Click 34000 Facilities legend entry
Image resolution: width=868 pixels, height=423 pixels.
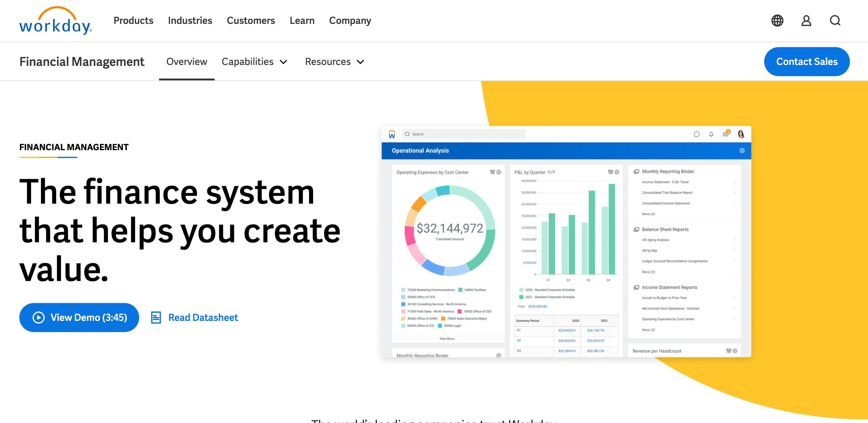pos(472,290)
